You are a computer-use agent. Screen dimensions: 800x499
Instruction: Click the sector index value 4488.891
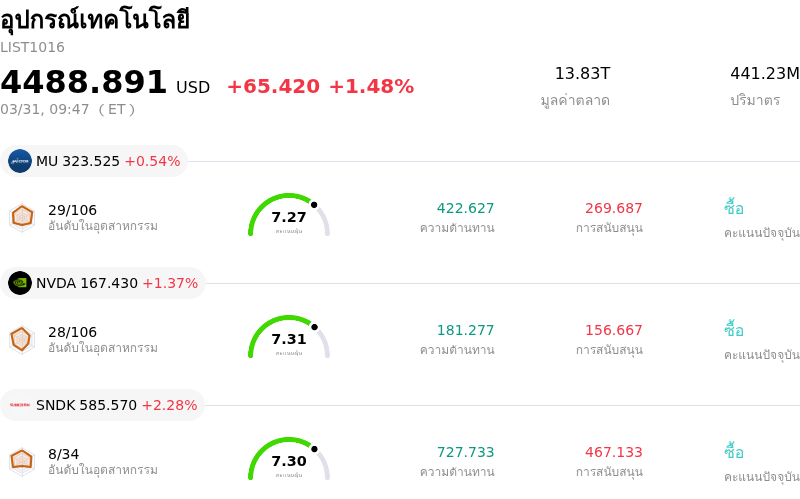(84, 83)
